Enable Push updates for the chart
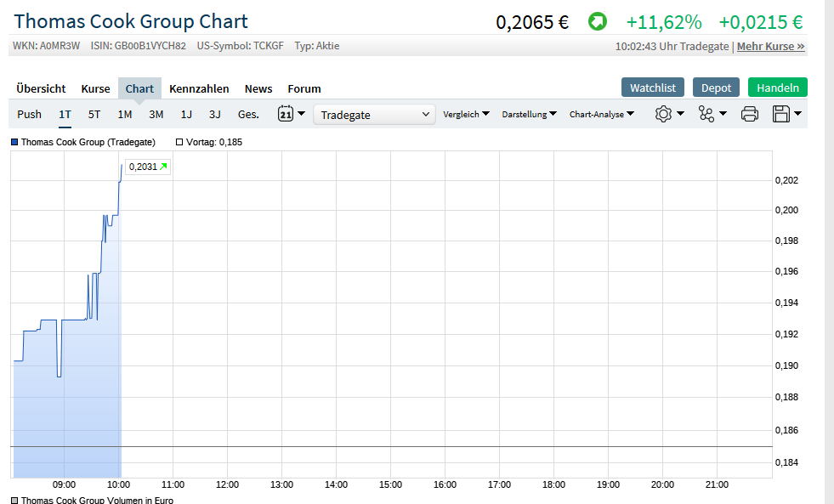This screenshot has height=504, width=834. (x=29, y=113)
